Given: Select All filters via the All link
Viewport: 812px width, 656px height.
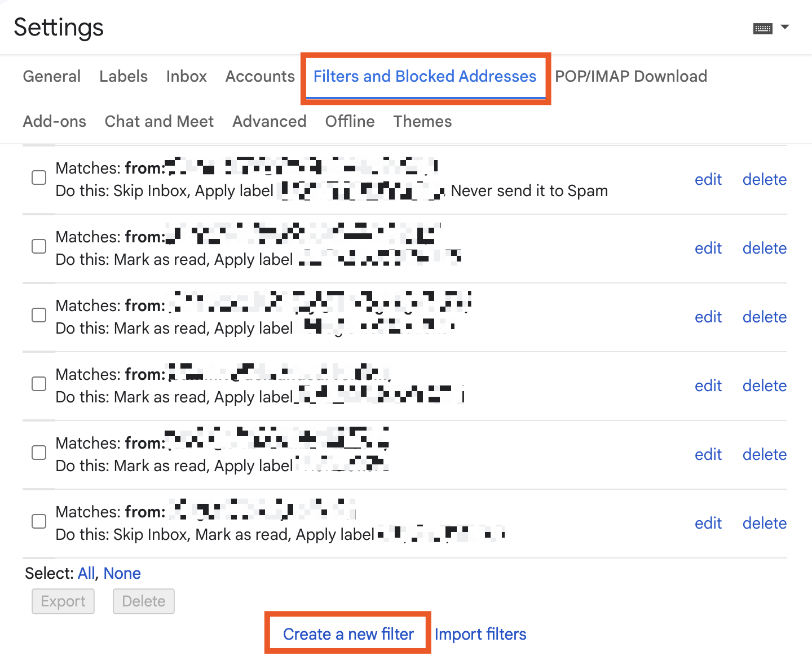Looking at the screenshot, I should pyautogui.click(x=86, y=573).
